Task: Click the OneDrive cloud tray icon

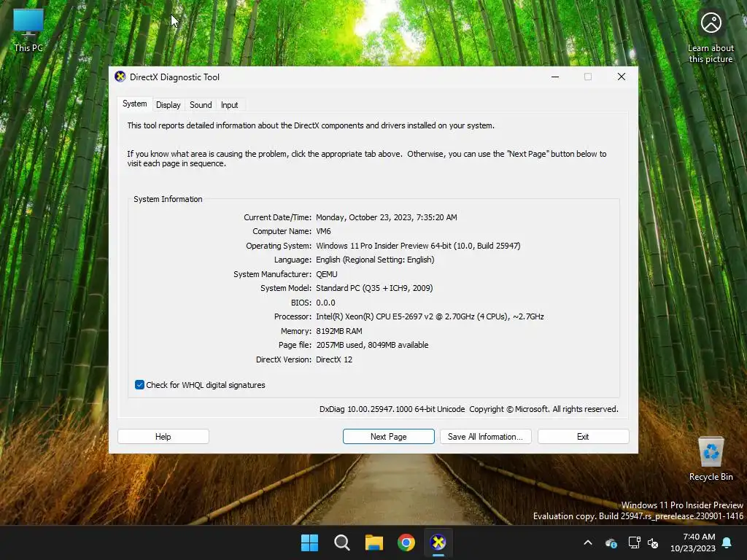Action: pos(611,542)
